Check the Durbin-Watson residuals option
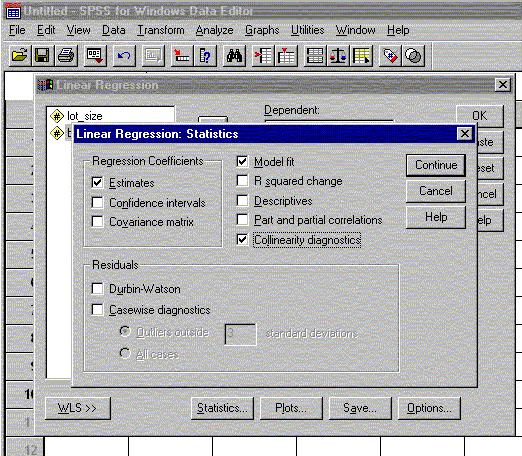 coord(97,289)
